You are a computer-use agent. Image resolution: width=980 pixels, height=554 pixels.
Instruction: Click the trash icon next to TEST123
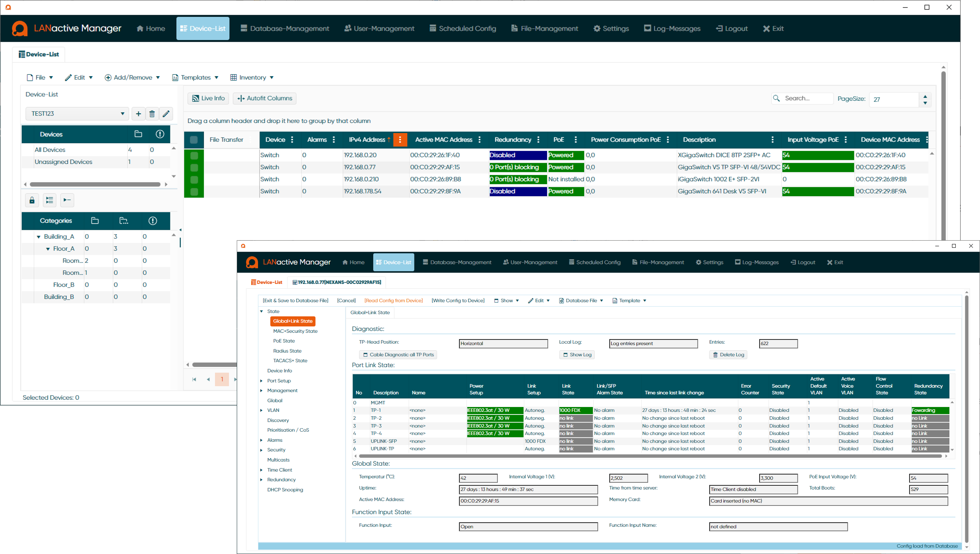tap(152, 114)
